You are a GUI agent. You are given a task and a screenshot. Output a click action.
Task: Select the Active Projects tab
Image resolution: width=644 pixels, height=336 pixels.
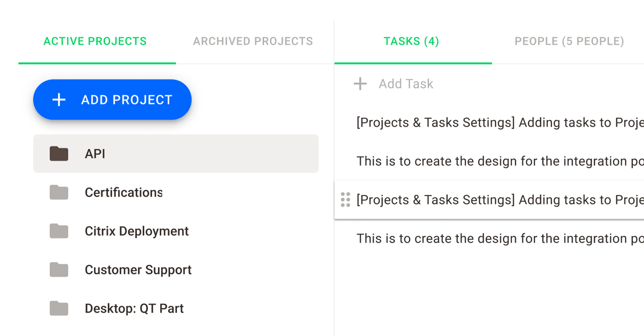95,41
